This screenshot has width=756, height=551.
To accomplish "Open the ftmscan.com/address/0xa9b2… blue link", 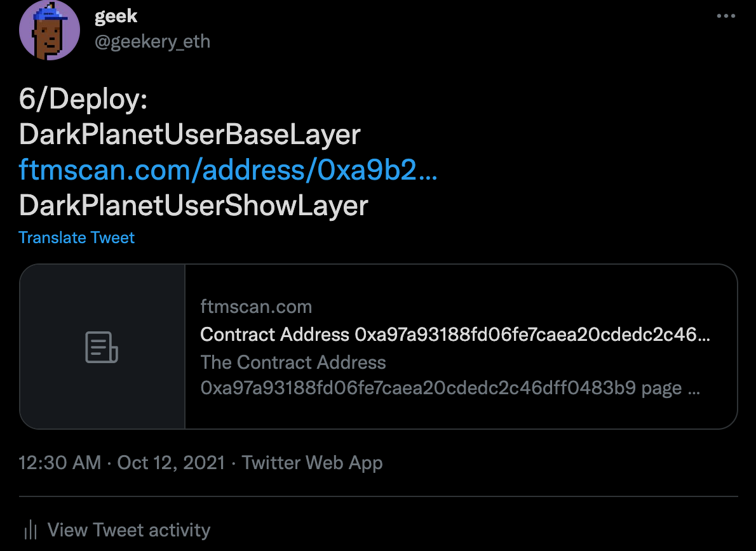I will [x=228, y=169].
